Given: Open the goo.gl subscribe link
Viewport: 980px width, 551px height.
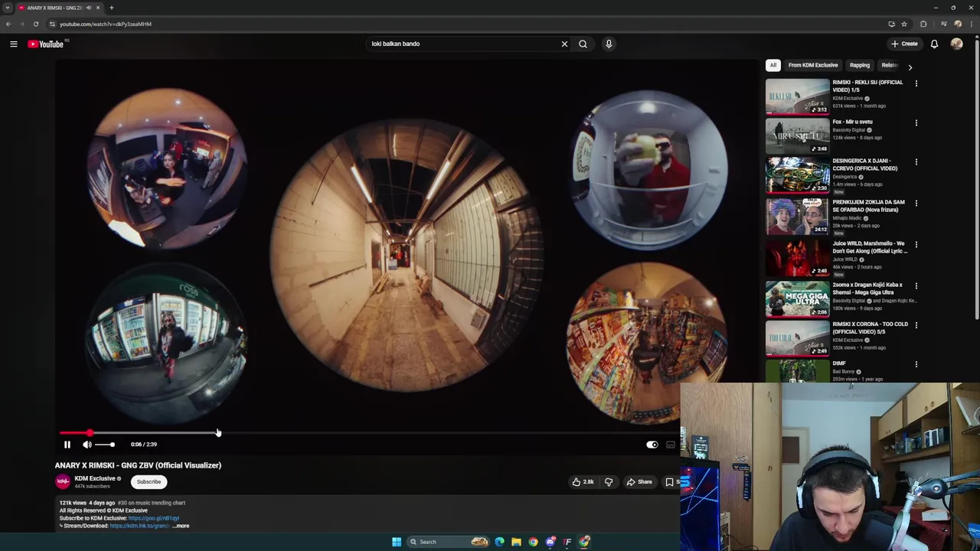Looking at the screenshot, I should point(154,518).
